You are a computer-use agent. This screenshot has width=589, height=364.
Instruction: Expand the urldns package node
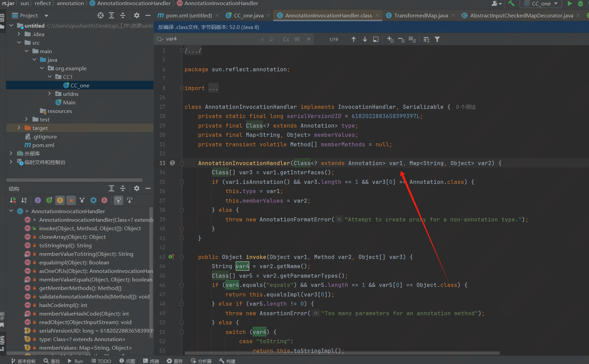click(50, 94)
